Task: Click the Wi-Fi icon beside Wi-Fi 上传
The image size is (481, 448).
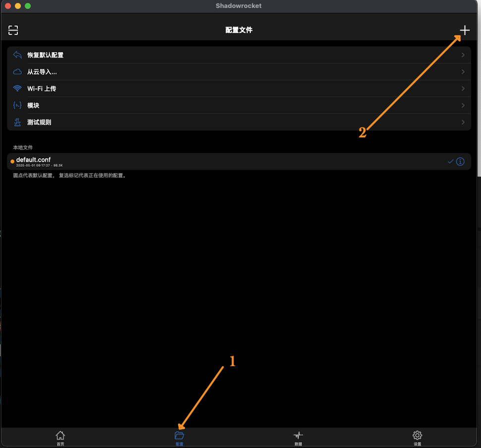Action: coord(17,88)
